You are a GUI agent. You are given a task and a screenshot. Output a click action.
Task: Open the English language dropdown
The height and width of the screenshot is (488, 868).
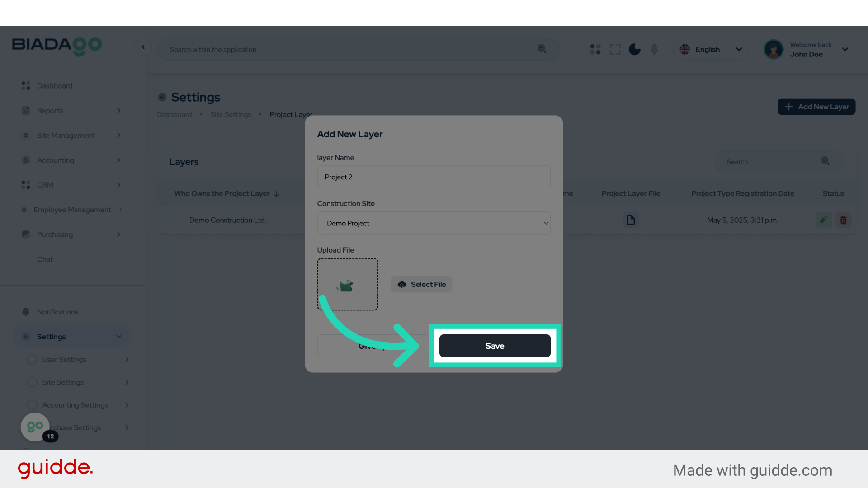711,49
